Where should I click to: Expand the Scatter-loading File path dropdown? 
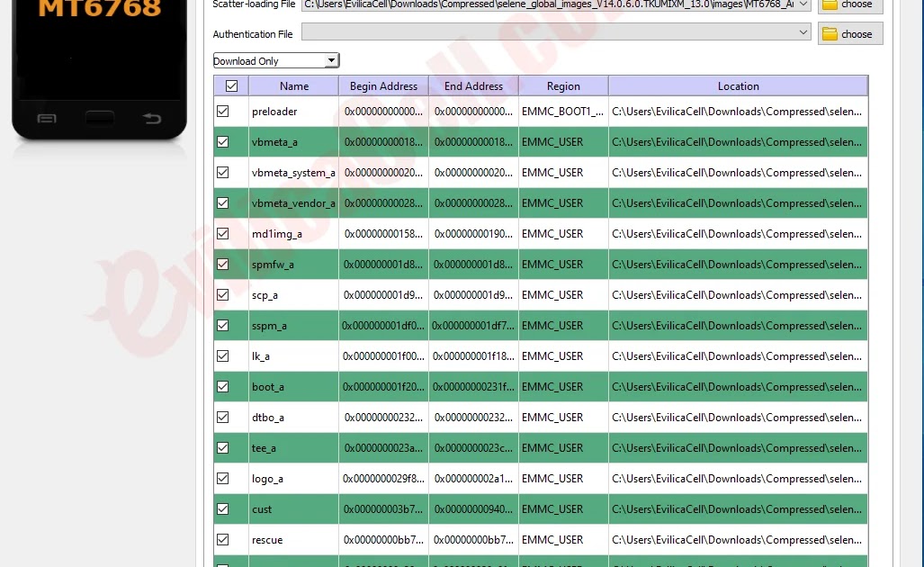(803, 4)
